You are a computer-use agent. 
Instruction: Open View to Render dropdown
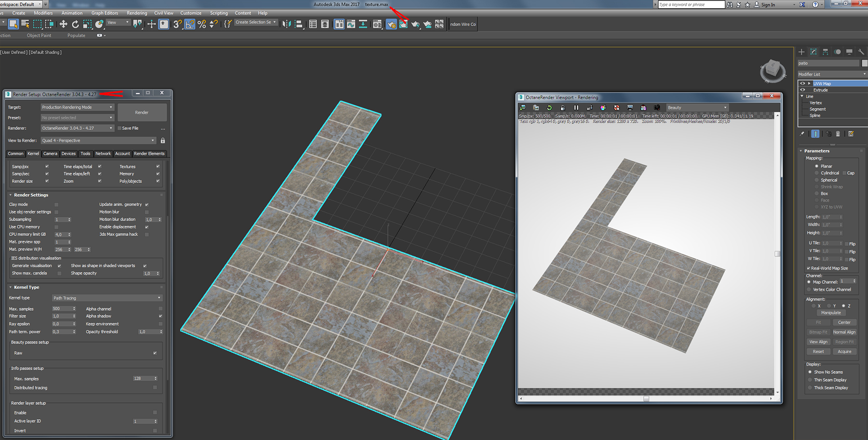pos(98,140)
